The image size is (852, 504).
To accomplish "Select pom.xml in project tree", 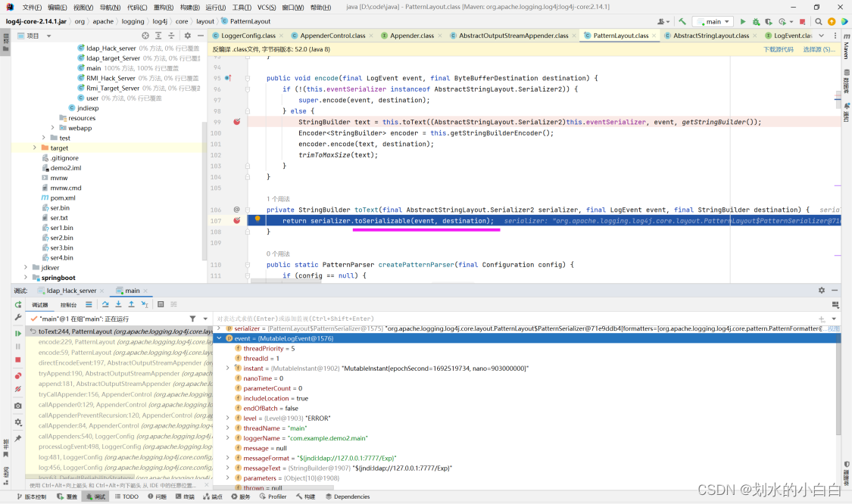I will pyautogui.click(x=63, y=198).
